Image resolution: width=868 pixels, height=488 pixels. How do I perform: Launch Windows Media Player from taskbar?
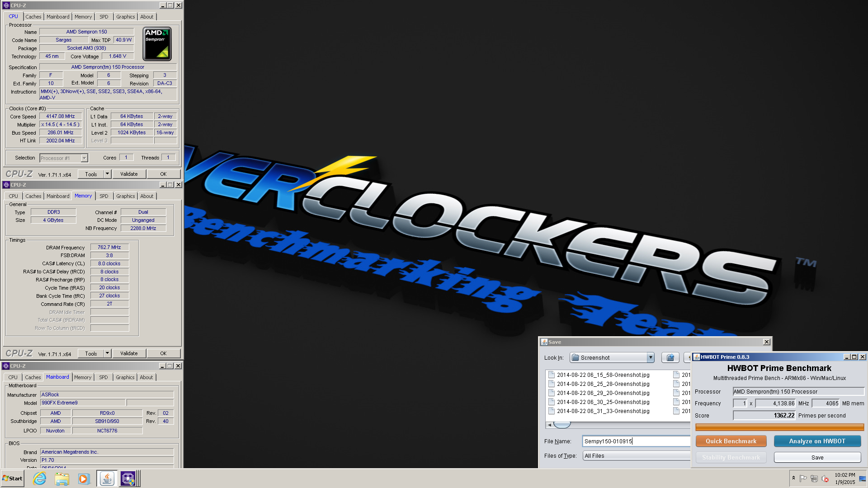[x=84, y=479]
